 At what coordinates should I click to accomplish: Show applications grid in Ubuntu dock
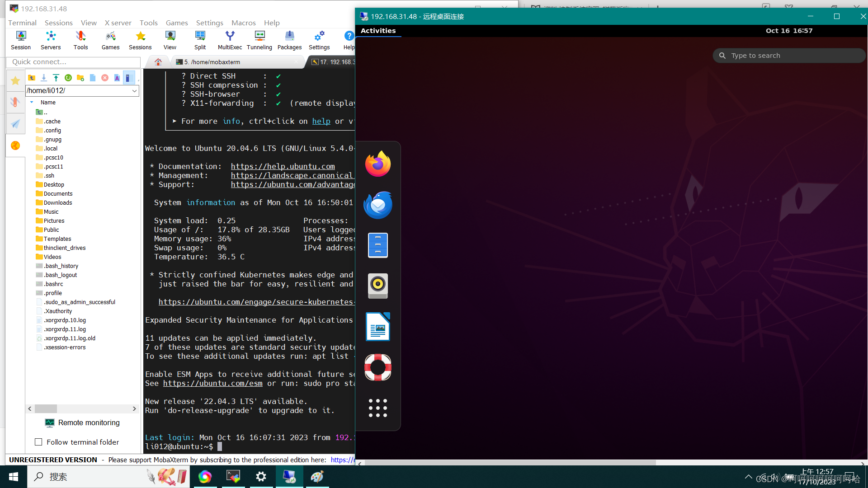click(x=378, y=408)
